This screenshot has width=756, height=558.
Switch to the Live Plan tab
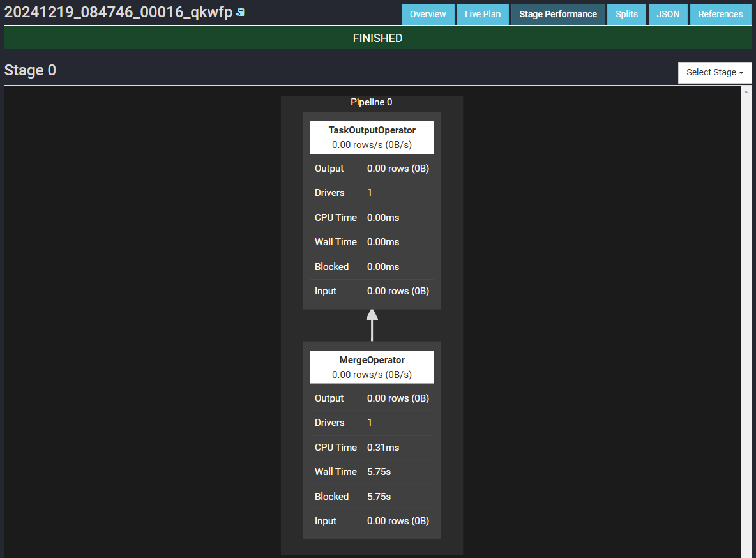click(x=483, y=14)
